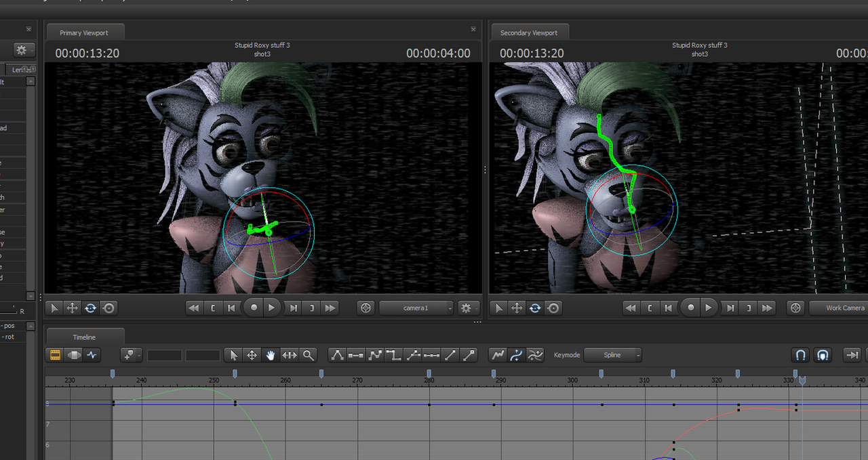Activate the rotate manipulator in Secondary Viewport

535,308
